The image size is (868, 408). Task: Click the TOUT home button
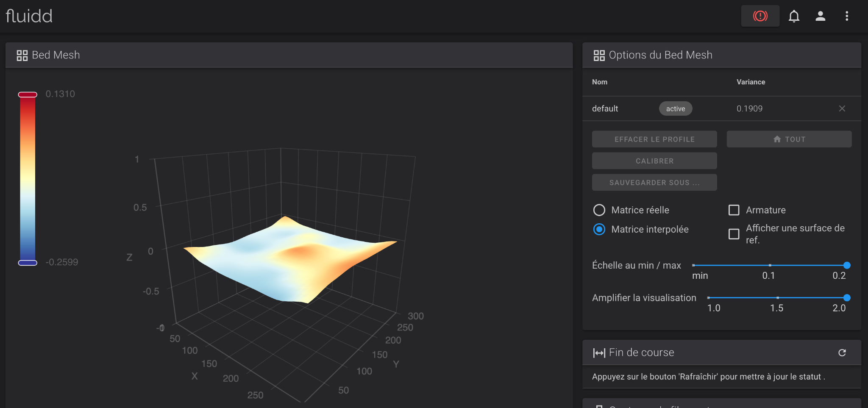(x=789, y=139)
